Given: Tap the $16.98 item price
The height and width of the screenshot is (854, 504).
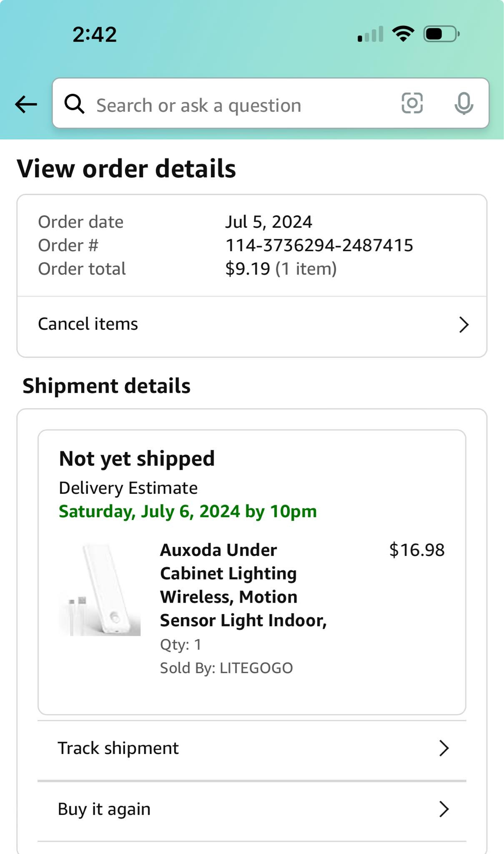Looking at the screenshot, I should pos(417,550).
